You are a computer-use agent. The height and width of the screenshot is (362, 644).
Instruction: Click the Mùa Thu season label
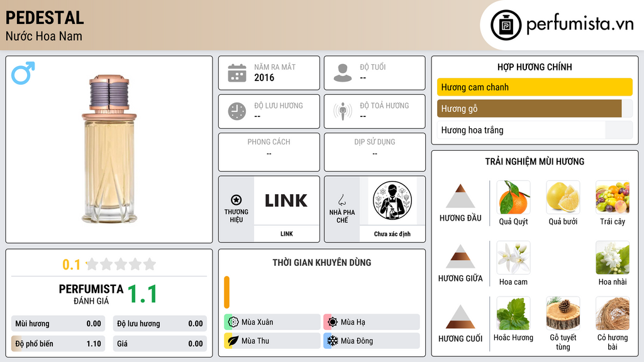pyautogui.click(x=255, y=341)
